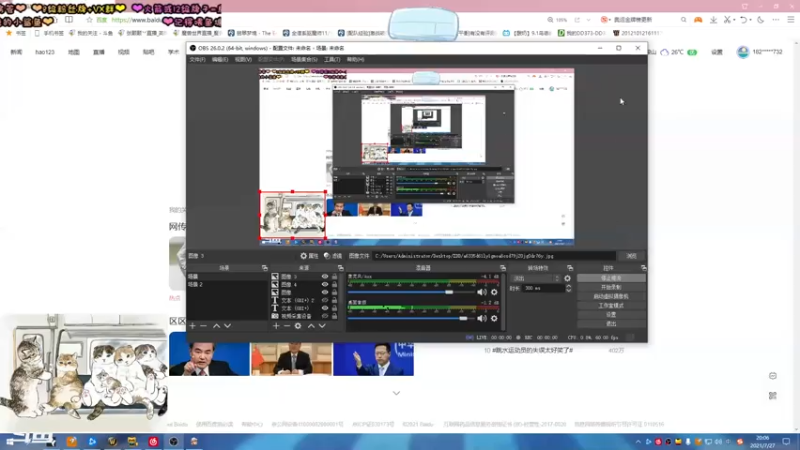
Task: Pop out the audio mixer dock panel
Action: (x=503, y=268)
